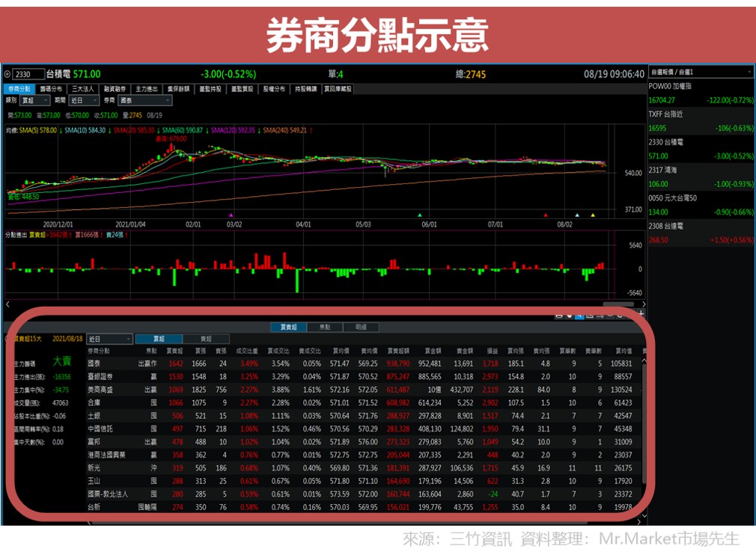Sort by the 買均價 column header
The height and width of the screenshot is (558, 756).
(341, 351)
